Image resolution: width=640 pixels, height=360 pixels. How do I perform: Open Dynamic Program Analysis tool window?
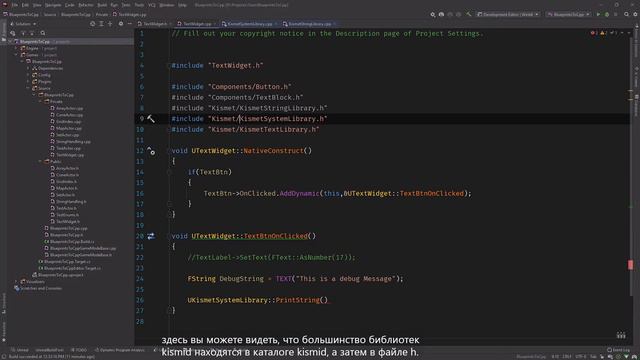(x=120, y=350)
